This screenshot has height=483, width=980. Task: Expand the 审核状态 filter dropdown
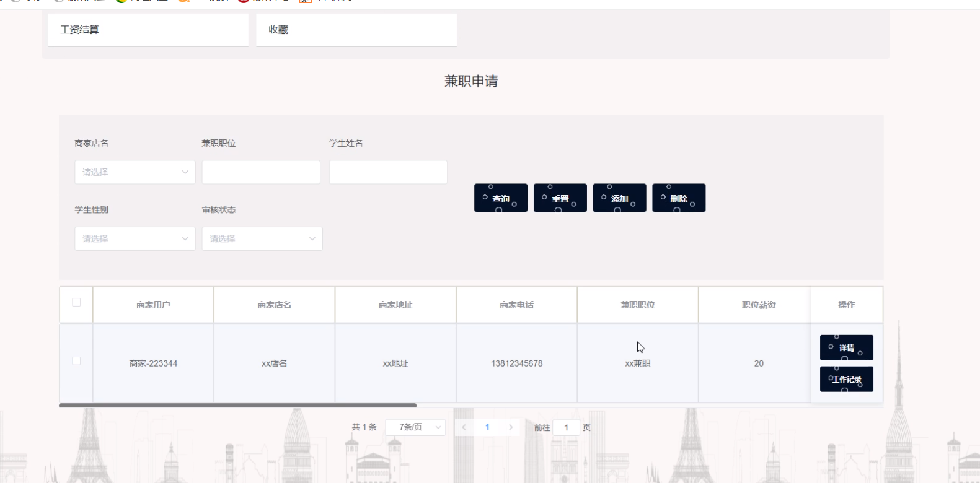(262, 238)
